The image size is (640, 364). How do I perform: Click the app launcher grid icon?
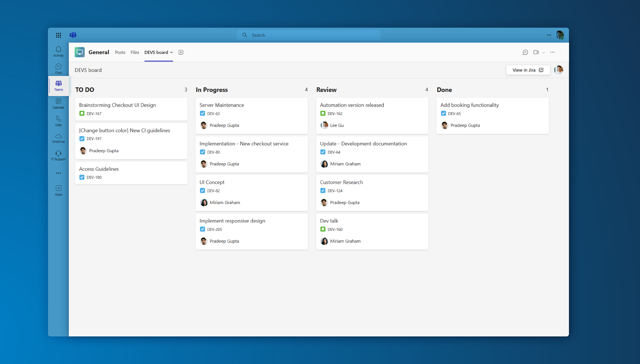tap(59, 35)
